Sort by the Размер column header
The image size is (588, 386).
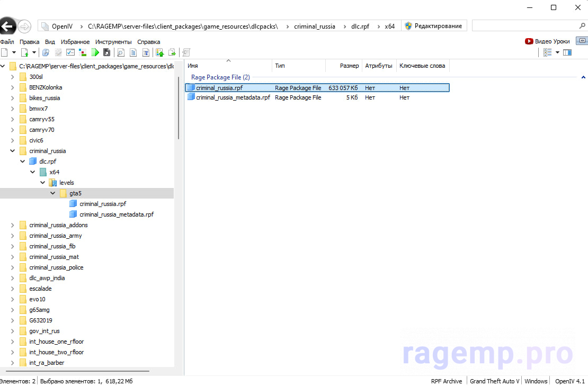click(343, 66)
